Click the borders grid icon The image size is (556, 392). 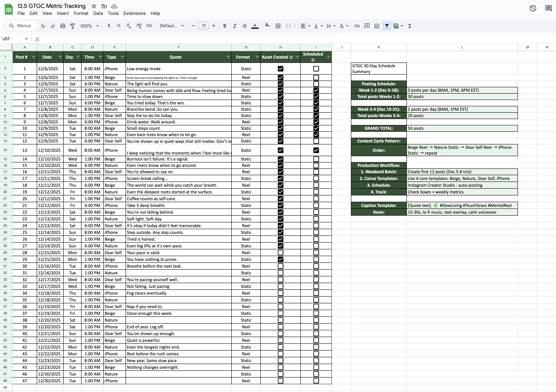click(x=278, y=26)
